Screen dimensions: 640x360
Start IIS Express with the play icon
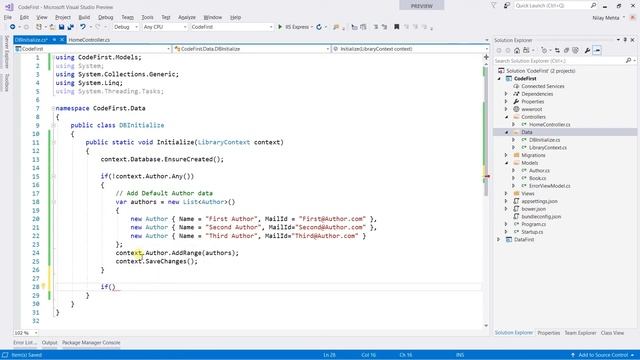click(280, 27)
